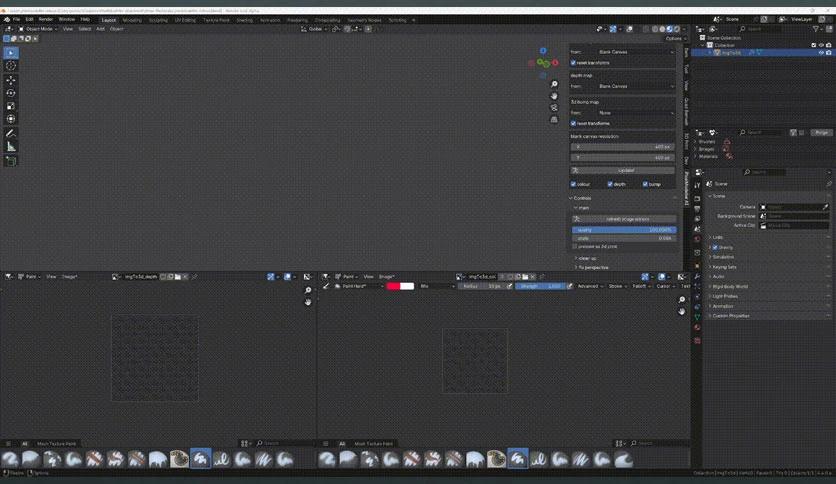Select the Annotate tool

tap(11, 133)
